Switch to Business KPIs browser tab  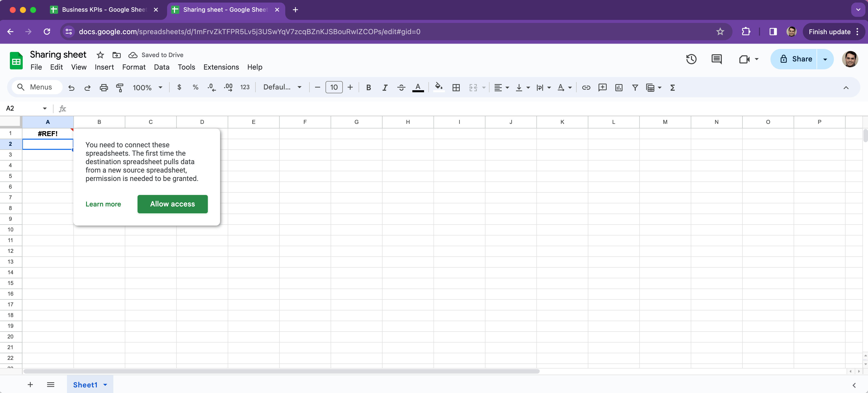click(104, 10)
